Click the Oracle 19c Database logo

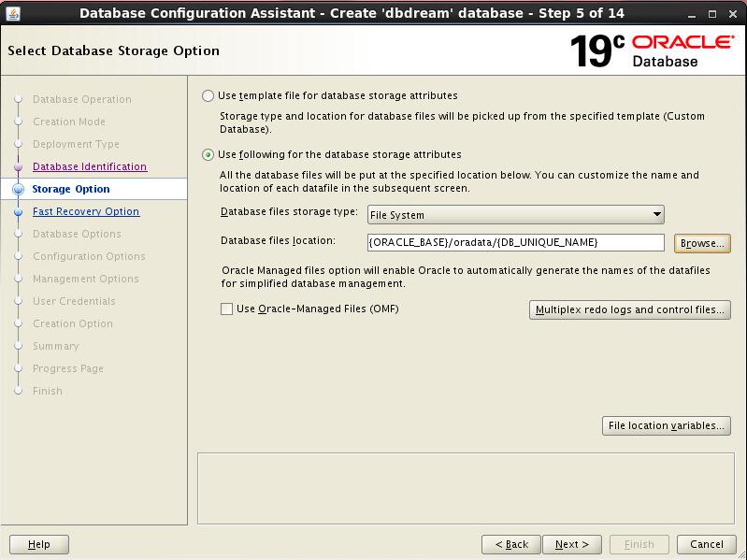652,50
